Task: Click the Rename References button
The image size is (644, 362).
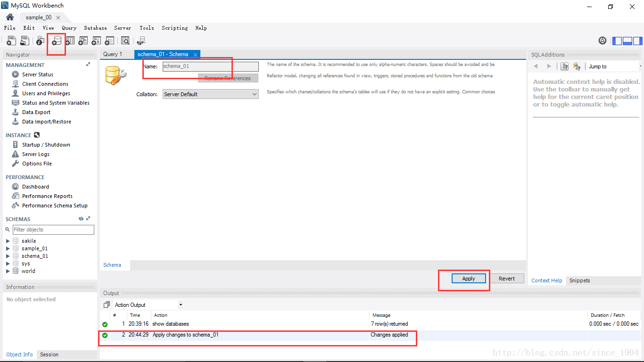Action: (x=228, y=78)
